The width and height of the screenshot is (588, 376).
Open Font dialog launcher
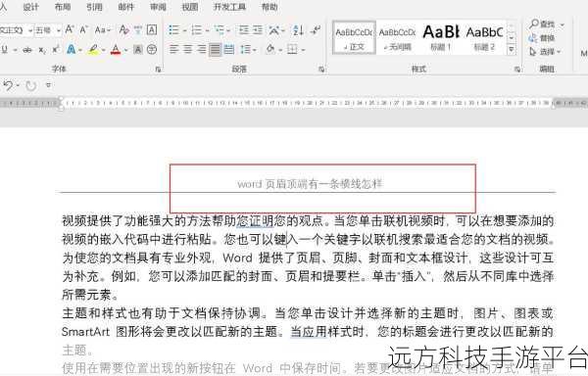[158, 70]
